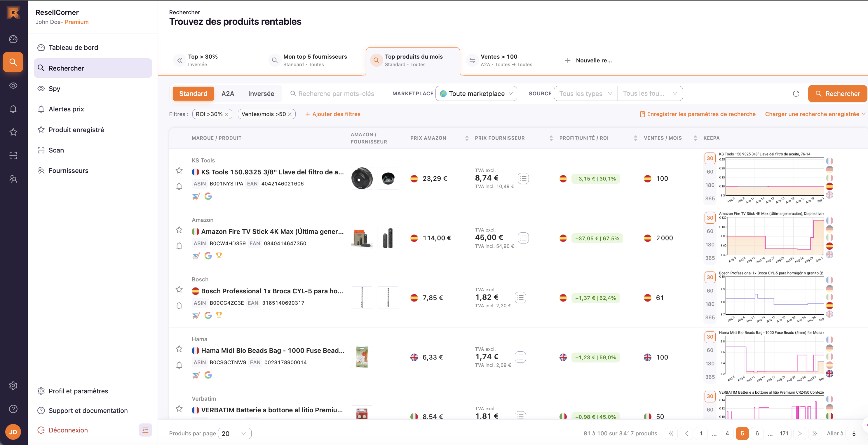868x445 pixels.
Task: Open first KS Tools product thumbnail
Action: pyautogui.click(x=362, y=178)
